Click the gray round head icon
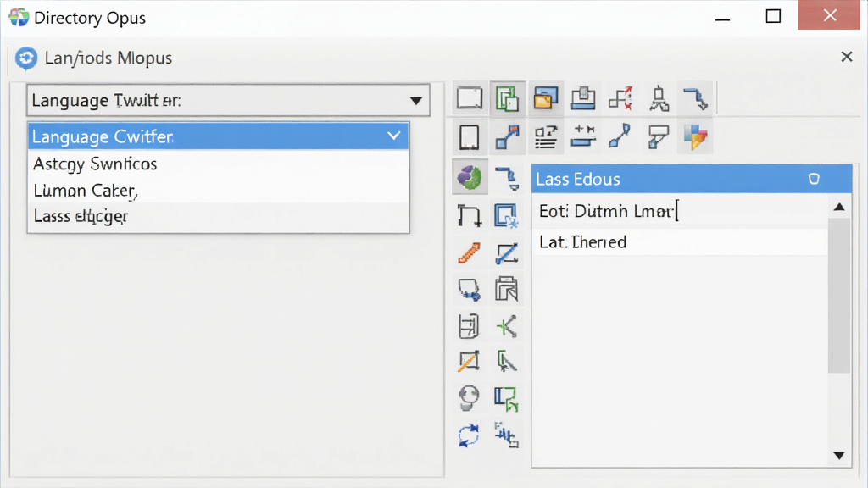The height and width of the screenshot is (488, 868). [470, 398]
